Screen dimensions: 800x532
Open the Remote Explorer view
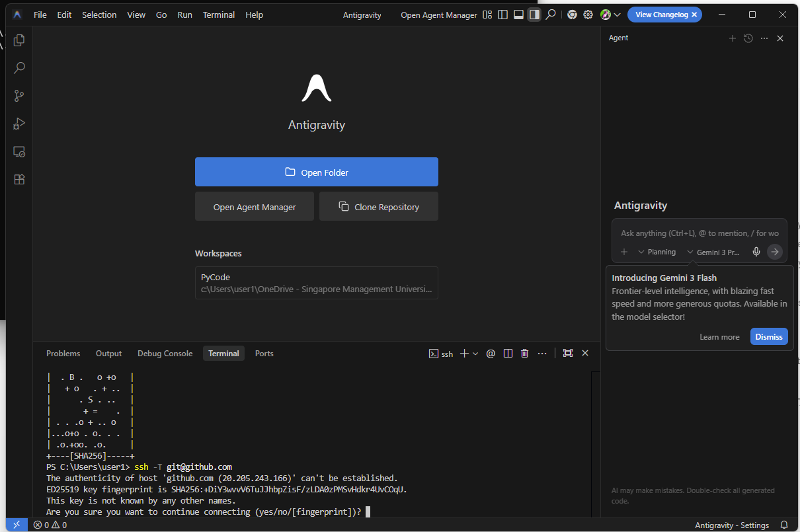[x=19, y=151]
